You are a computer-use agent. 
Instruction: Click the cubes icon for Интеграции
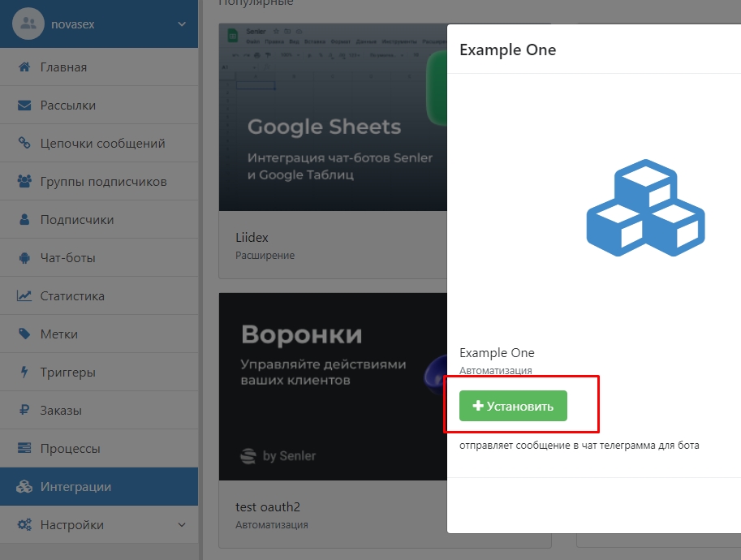coord(24,487)
